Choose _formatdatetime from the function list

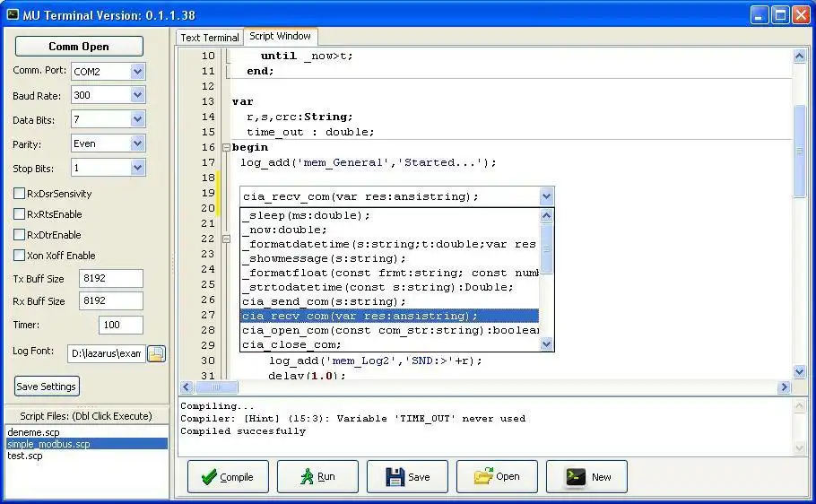[x=390, y=244]
